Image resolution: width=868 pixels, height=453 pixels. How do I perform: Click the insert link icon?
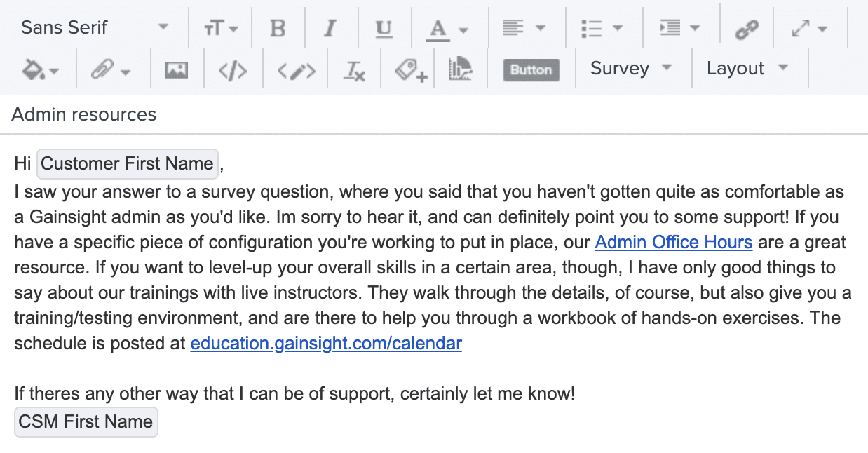(747, 29)
